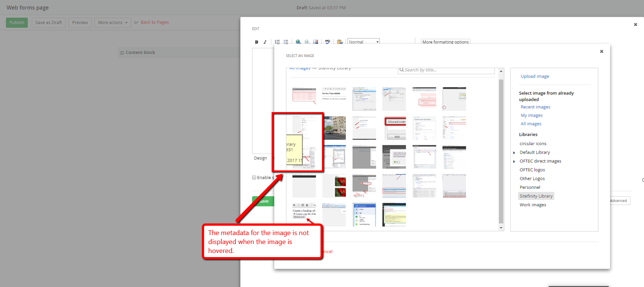The image size is (644, 287).
Task: Select the Service Unavailable image thumbnail
Action: click(x=334, y=99)
